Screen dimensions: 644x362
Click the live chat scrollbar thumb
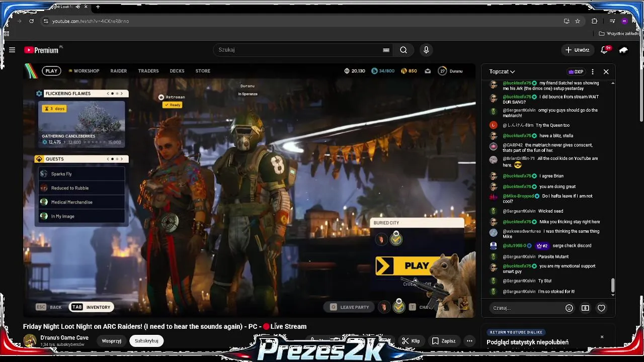pos(613,285)
